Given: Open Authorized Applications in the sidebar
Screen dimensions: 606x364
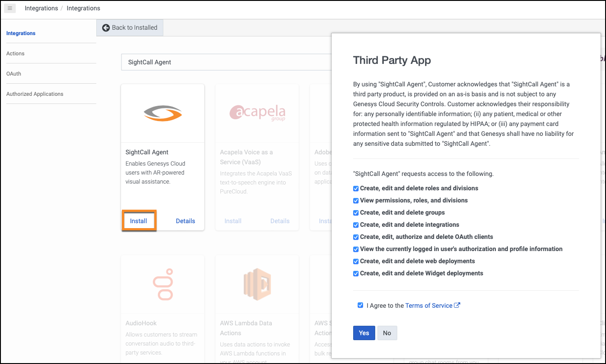Looking at the screenshot, I should [35, 94].
